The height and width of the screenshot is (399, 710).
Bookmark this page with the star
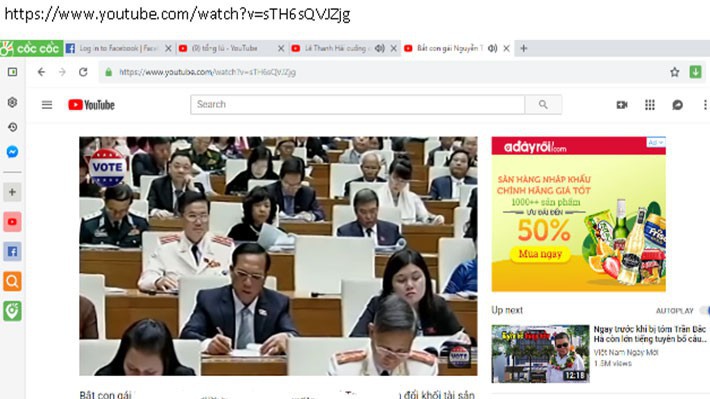click(675, 72)
